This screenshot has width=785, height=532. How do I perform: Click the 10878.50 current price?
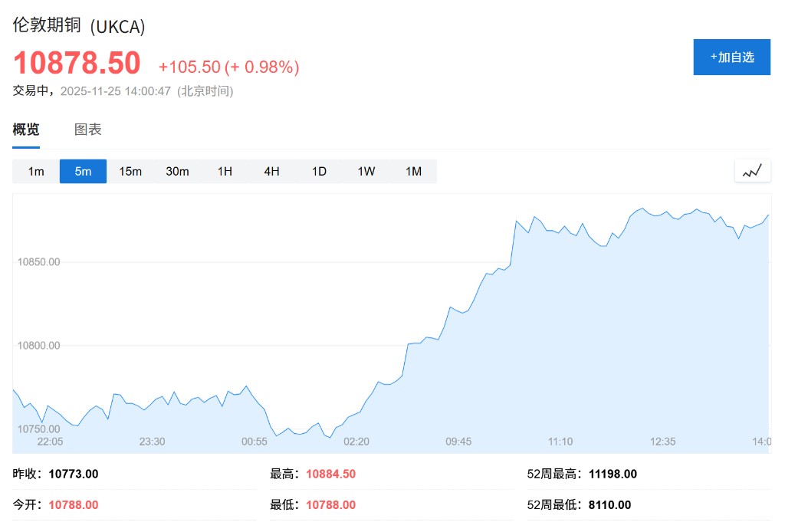[x=77, y=63]
